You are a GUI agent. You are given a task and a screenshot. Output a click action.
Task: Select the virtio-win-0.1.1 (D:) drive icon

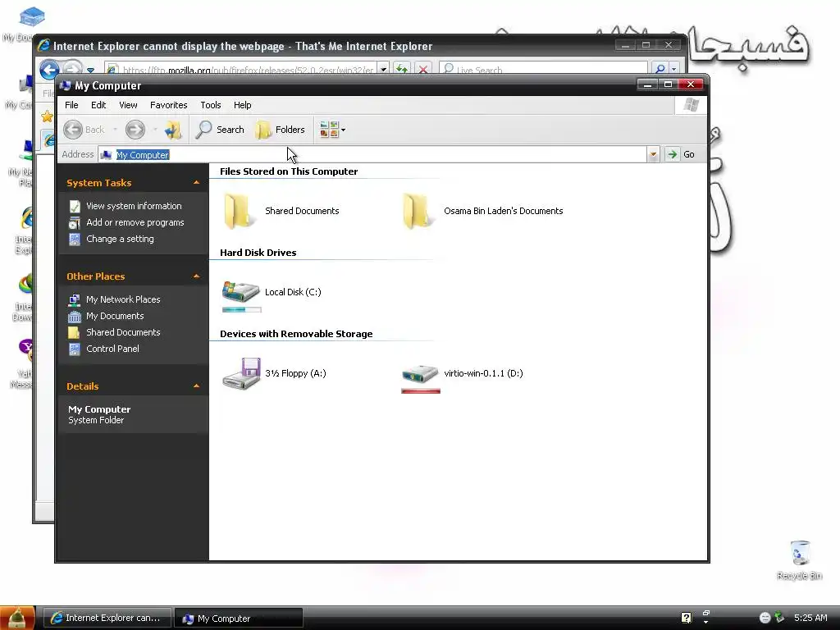point(420,373)
